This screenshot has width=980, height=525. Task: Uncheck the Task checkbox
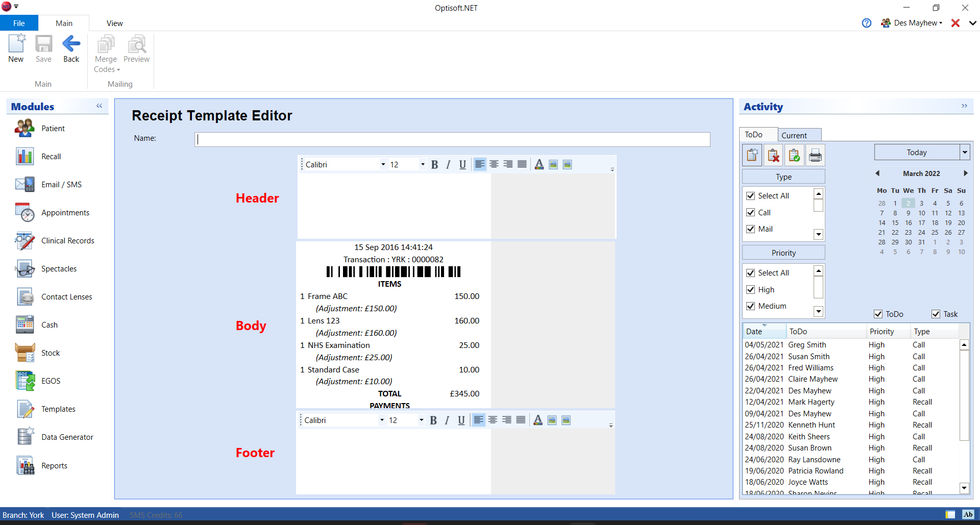click(x=936, y=314)
